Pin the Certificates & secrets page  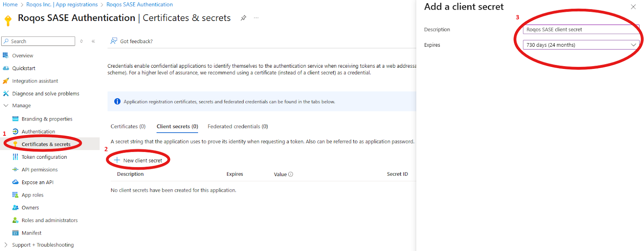244,18
